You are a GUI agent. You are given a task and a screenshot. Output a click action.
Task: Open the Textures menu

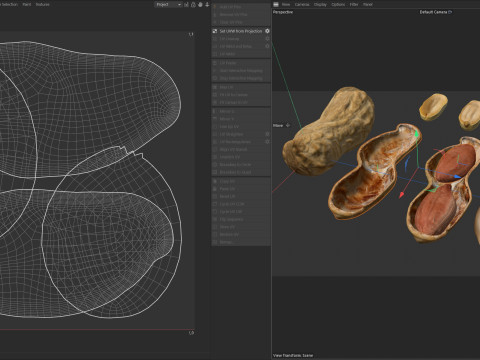click(42, 5)
